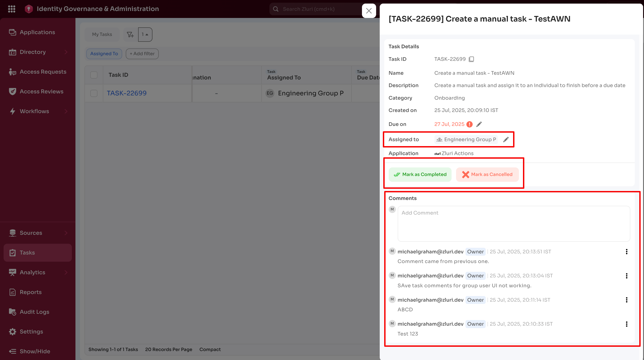
Task: Toggle Compact view at page bottom
Action: (x=210, y=349)
